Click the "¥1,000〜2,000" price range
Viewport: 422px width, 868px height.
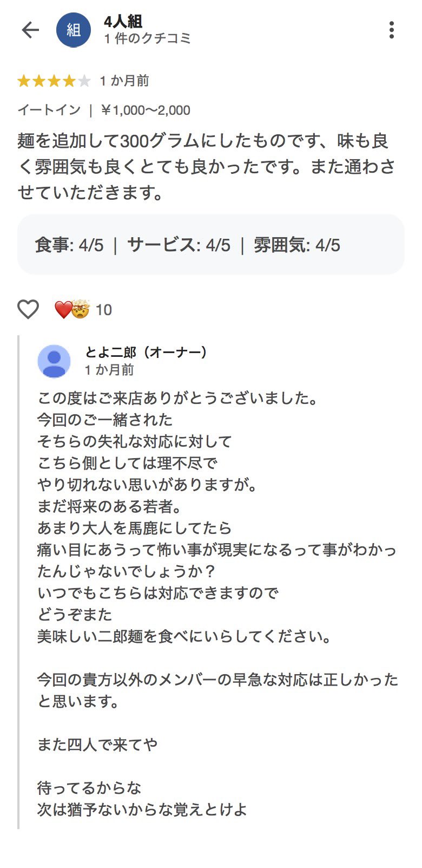click(146, 110)
